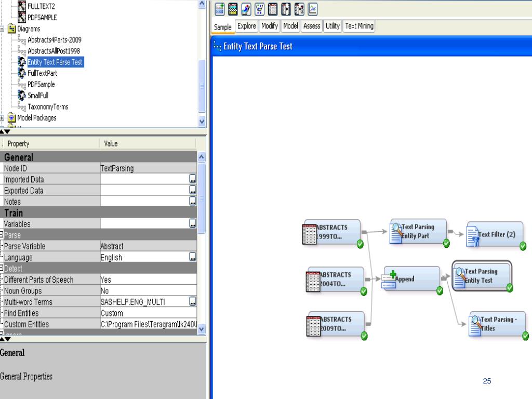The height and width of the screenshot is (399, 532).
Task: Click the Property column header
Action: tap(51, 143)
